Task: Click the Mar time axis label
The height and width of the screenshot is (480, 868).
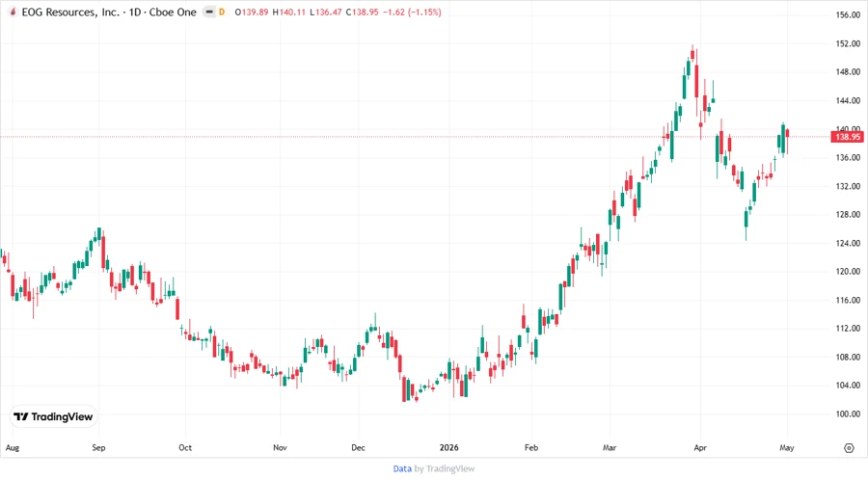Action: click(x=610, y=448)
